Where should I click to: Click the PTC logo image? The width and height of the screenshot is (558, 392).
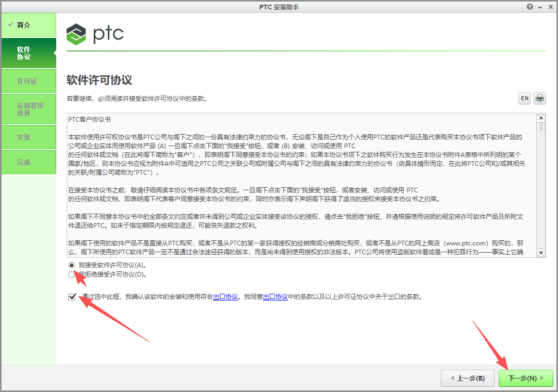pyautogui.click(x=95, y=33)
